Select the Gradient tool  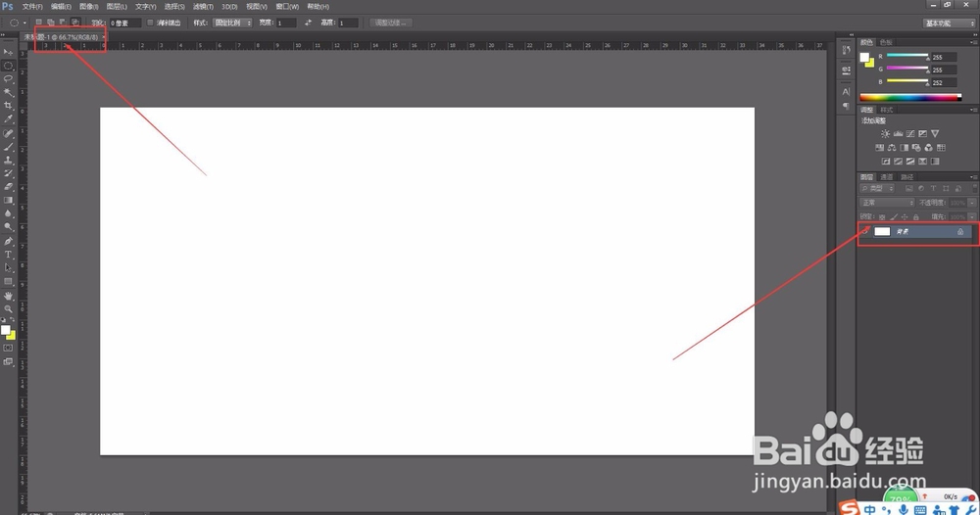click(x=8, y=201)
